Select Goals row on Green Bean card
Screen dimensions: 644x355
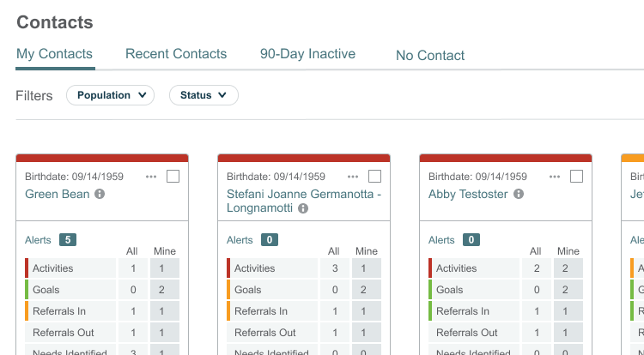coord(102,290)
